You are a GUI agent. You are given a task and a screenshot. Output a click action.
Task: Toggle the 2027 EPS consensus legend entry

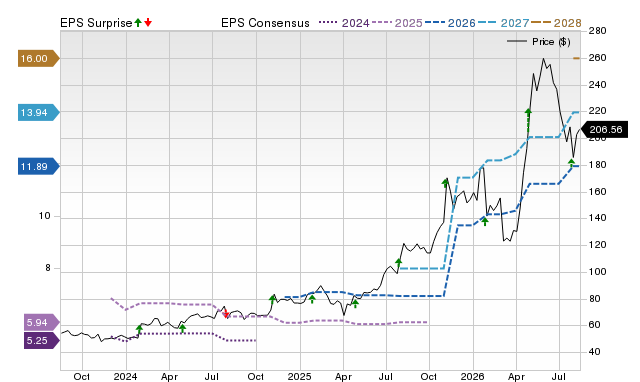[503, 23]
